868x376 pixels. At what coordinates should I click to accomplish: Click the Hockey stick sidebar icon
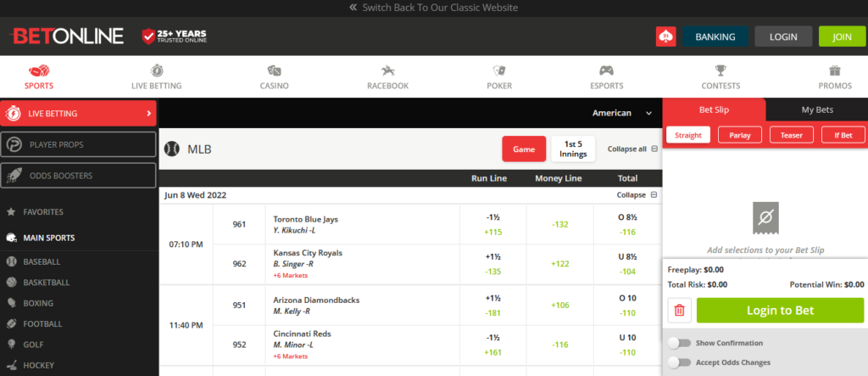click(x=11, y=366)
